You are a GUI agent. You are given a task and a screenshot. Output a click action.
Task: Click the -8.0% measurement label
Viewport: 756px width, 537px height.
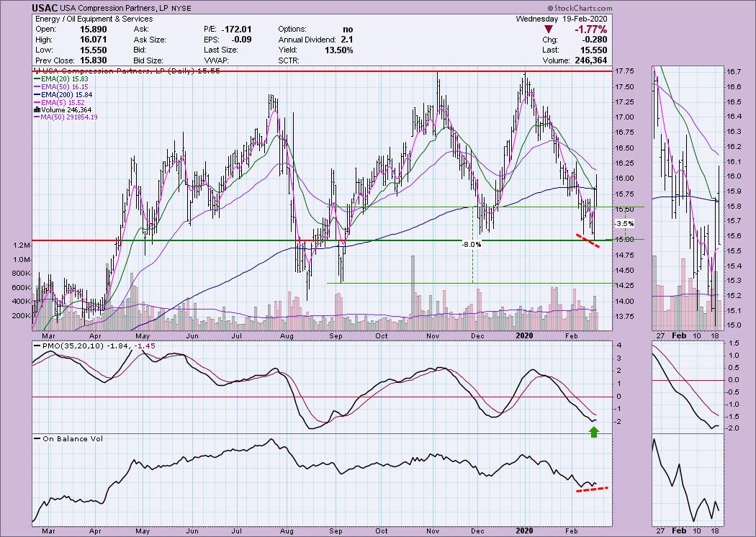tap(472, 245)
